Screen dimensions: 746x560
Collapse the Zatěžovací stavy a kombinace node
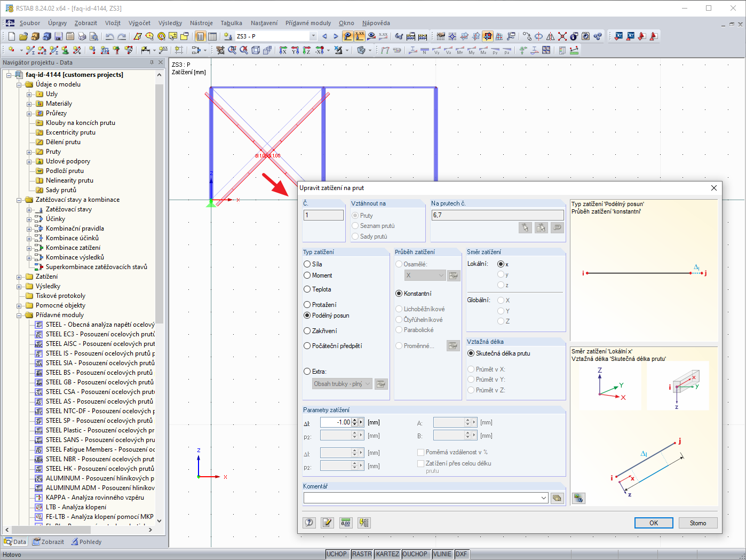coord(19,200)
